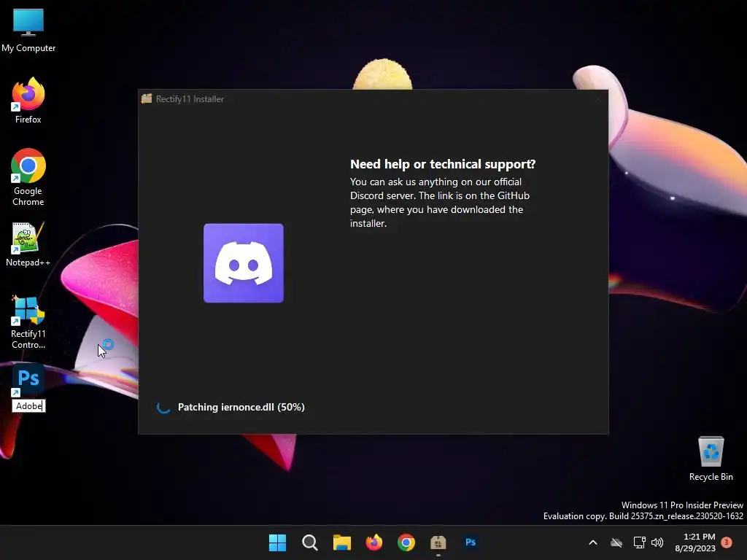This screenshot has width=747, height=560.
Task: Open network status tray icon
Action: point(639,542)
